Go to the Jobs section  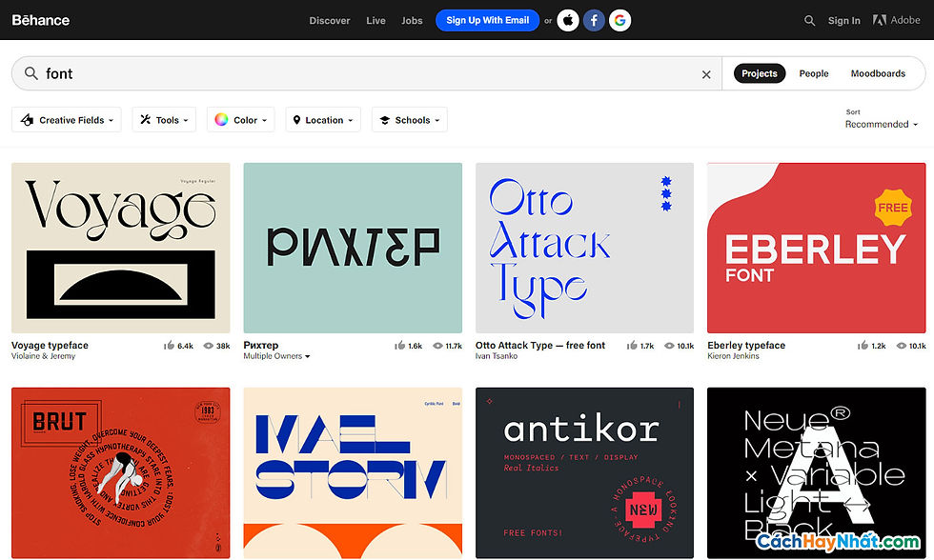click(x=412, y=20)
